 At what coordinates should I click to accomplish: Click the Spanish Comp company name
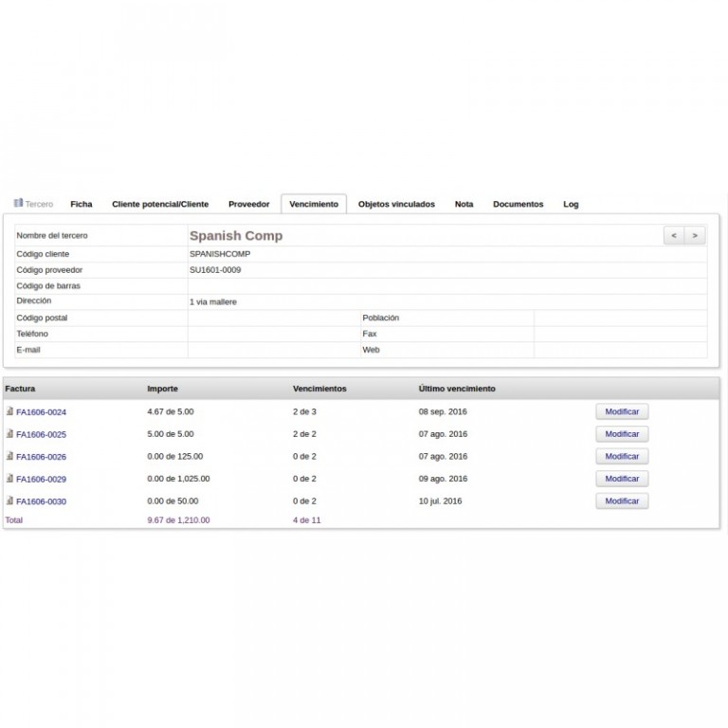[236, 236]
